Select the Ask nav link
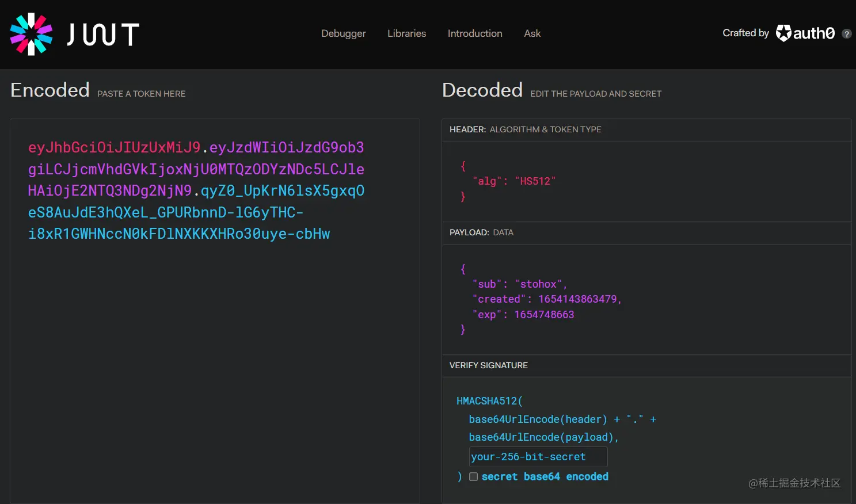Viewport: 856px width, 504px height. (532, 33)
